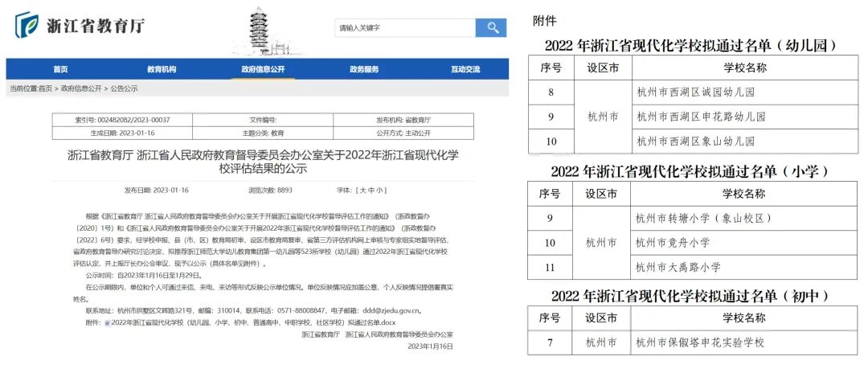Click 公告公示 in the breadcrumb
This screenshot has height=369, width=868.
coord(124,88)
